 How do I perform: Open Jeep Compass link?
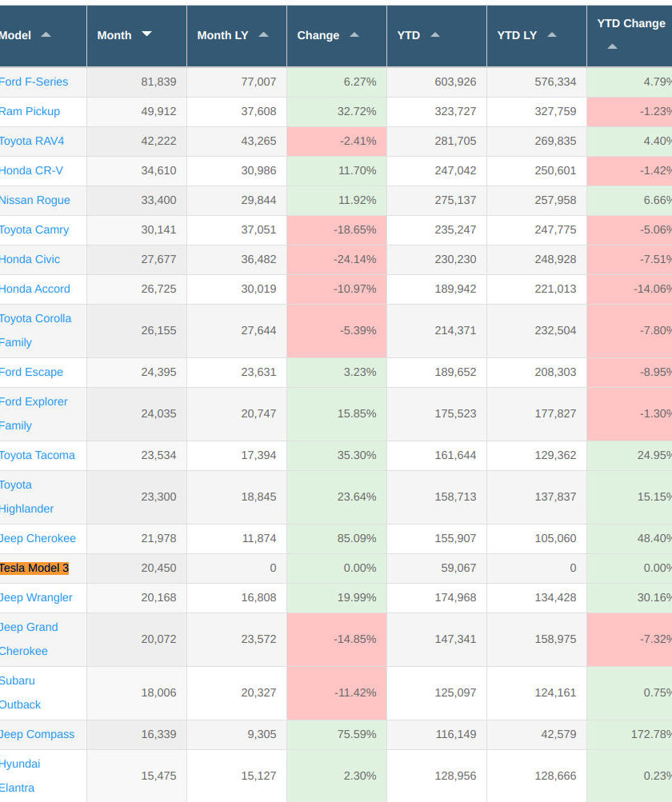(38, 735)
